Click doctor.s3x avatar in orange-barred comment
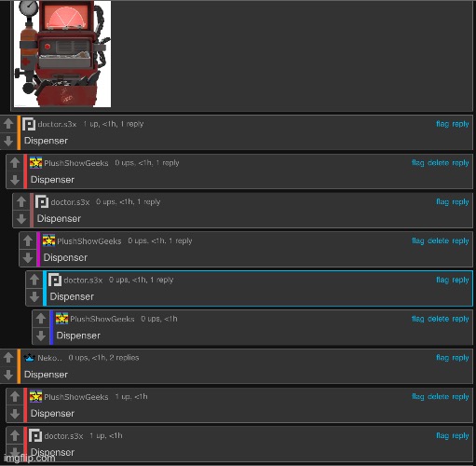Screen dimensions: 476x466 tap(29, 124)
